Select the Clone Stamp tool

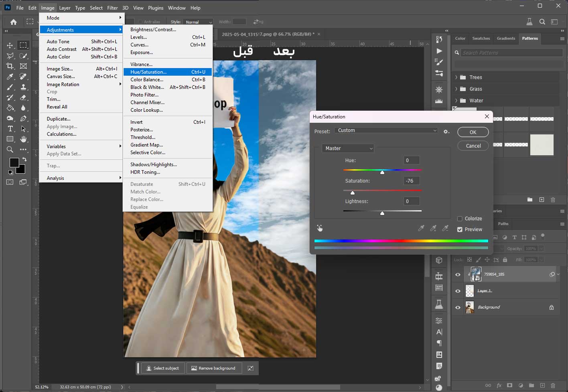[x=24, y=87]
